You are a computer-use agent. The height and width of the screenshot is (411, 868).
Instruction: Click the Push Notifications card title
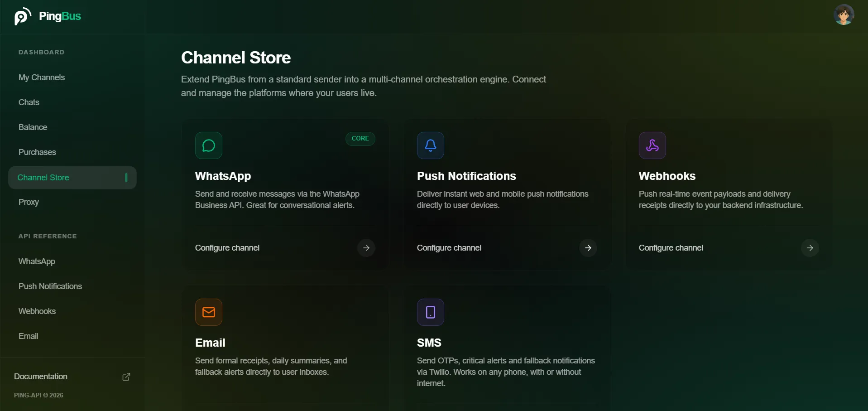point(466,176)
